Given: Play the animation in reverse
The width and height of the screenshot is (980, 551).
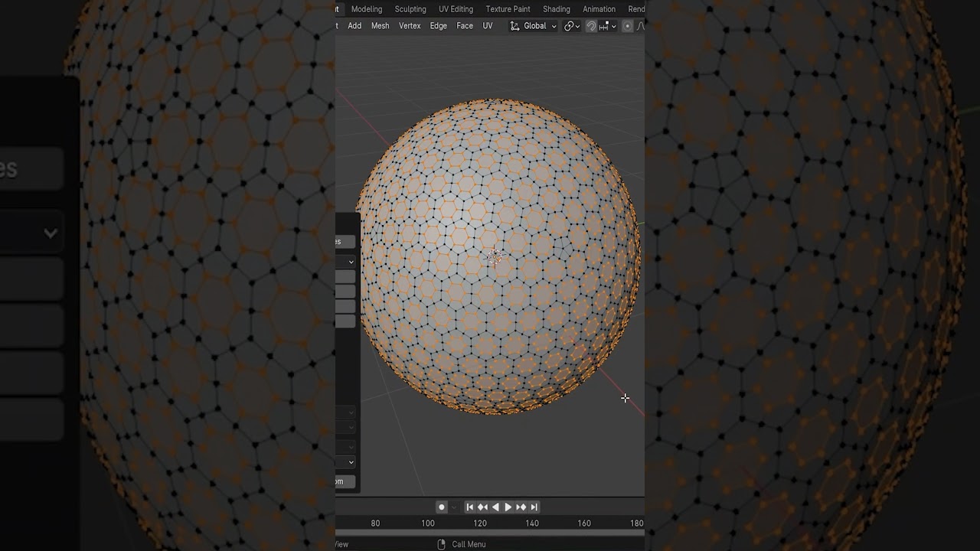Looking at the screenshot, I should 495,507.
